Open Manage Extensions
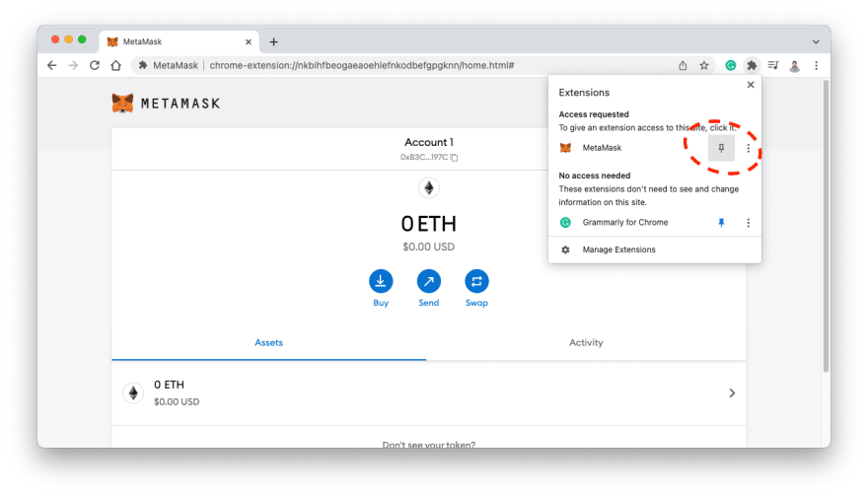This screenshot has width=868, height=497. pos(654,249)
